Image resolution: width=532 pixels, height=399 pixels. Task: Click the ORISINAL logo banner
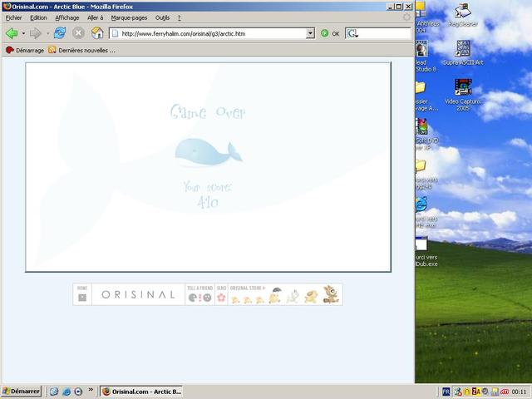tap(138, 294)
